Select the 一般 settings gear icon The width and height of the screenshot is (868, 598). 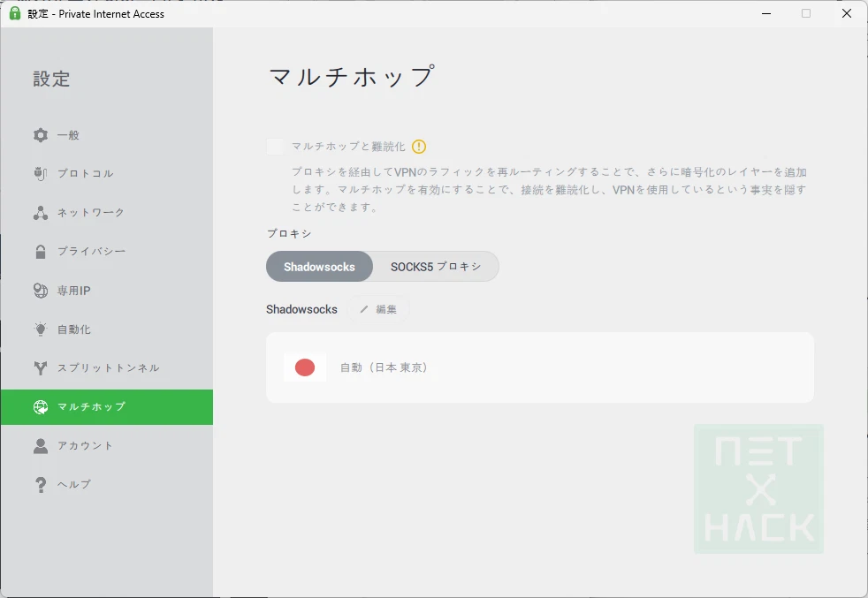tap(40, 134)
